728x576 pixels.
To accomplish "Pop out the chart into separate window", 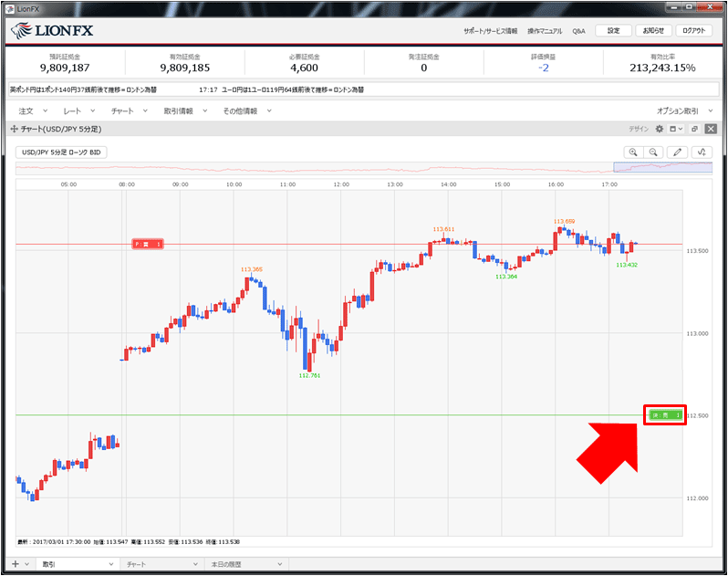I will 694,129.
